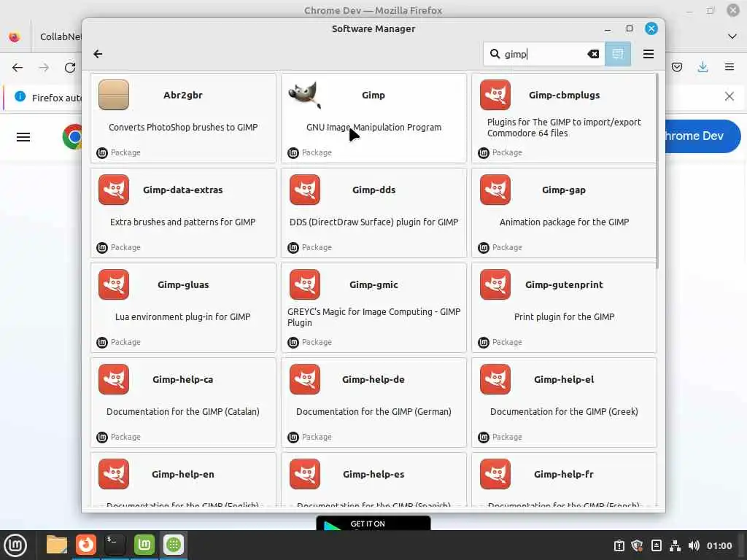Click Animation package for the GIMP text
Image resolution: width=747 pixels, height=560 pixels.
[x=564, y=222]
